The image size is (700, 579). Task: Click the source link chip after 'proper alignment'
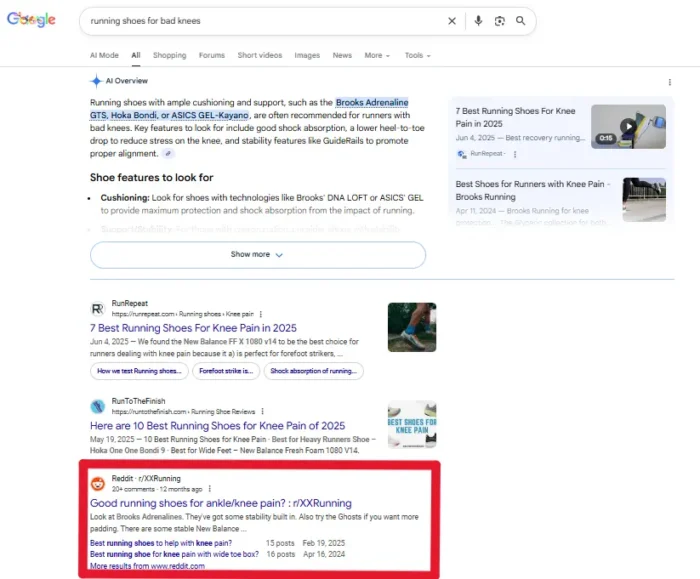point(168,154)
